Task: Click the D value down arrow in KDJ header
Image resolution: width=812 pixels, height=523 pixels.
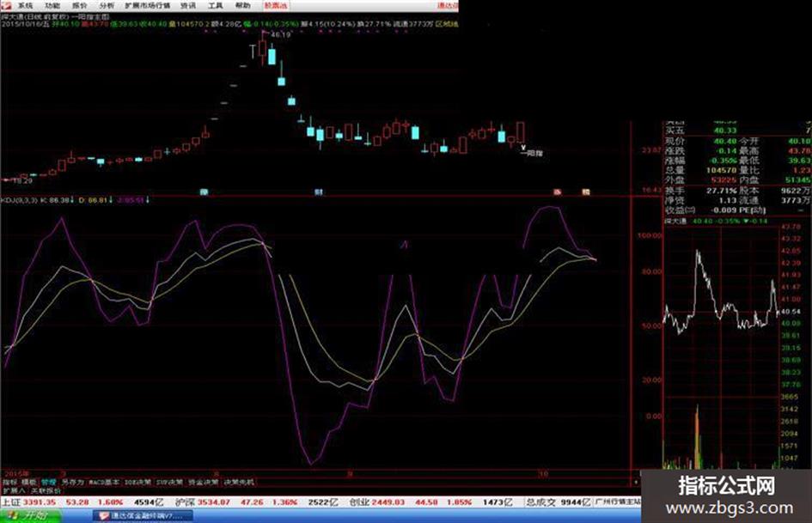Action: 110,200
